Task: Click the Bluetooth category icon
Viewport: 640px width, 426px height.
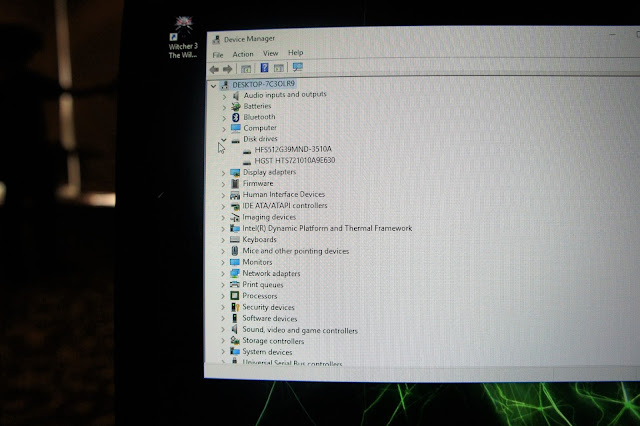Action: click(236, 118)
